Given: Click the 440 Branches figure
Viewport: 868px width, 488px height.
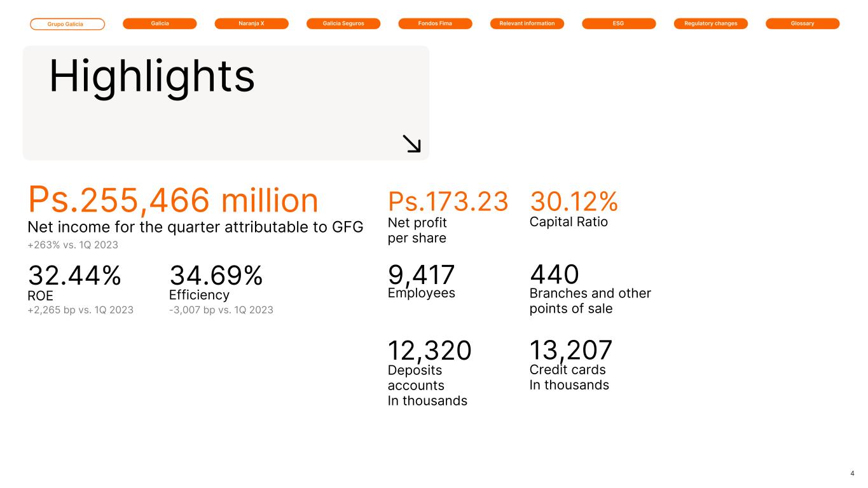Looking at the screenshot, I should pos(554,275).
